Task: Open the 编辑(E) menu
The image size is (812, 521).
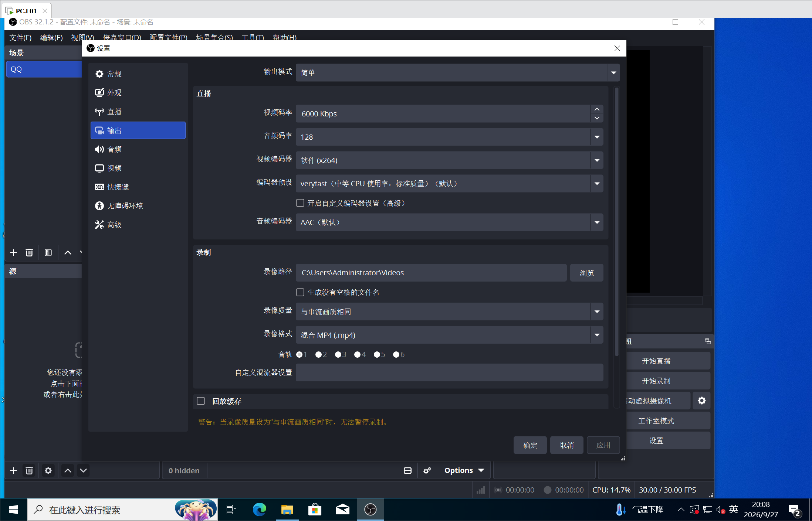Action: pos(51,38)
